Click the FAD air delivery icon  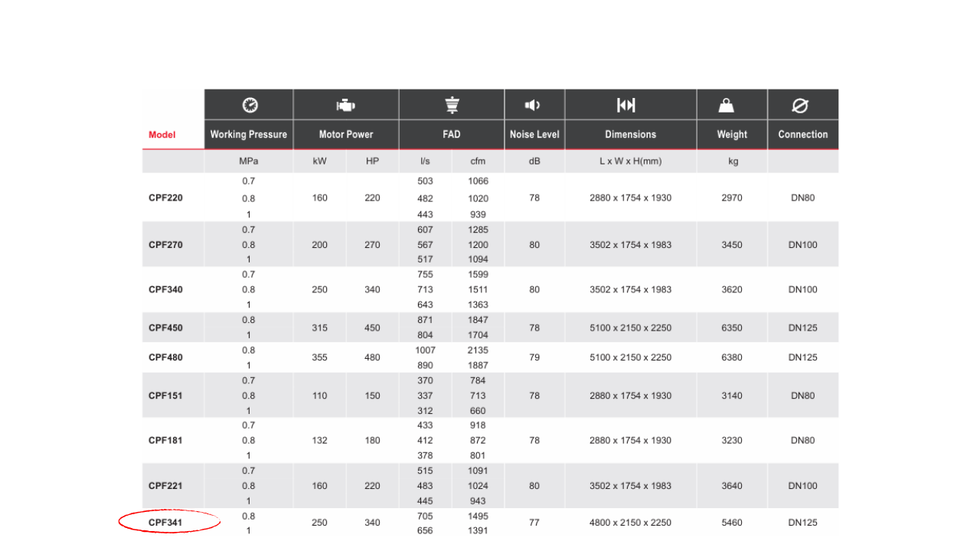coord(452,106)
